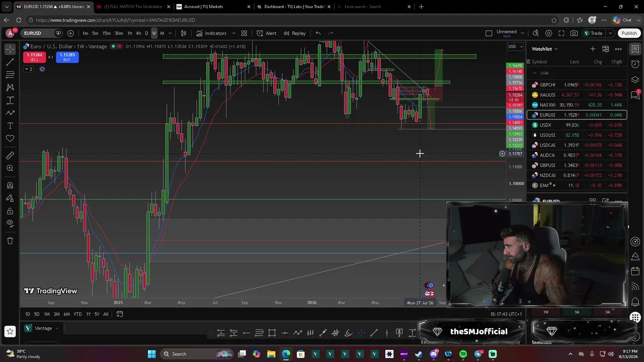Switch to the 15m timeframe
644x362 pixels.
(x=107, y=33)
